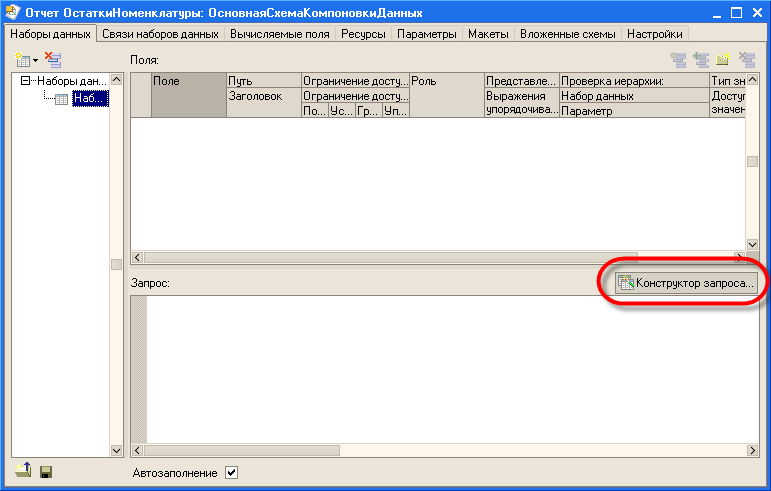This screenshot has width=771, height=491.
Task: Click the add field icon above fields table
Action: [679, 60]
